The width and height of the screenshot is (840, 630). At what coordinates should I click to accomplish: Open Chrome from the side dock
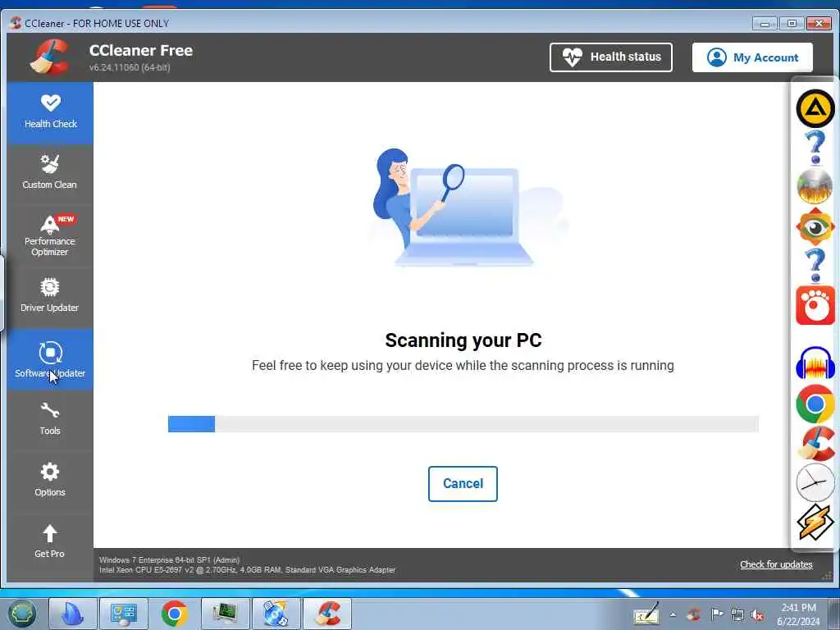[815, 404]
